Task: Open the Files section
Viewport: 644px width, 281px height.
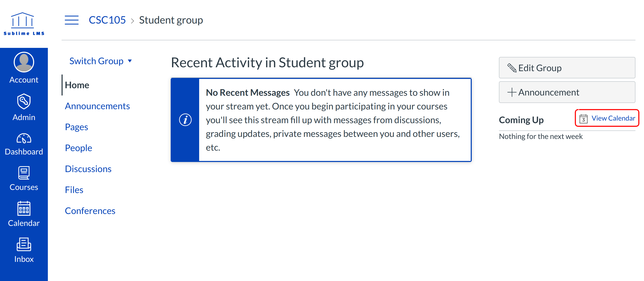Action: coord(74,190)
